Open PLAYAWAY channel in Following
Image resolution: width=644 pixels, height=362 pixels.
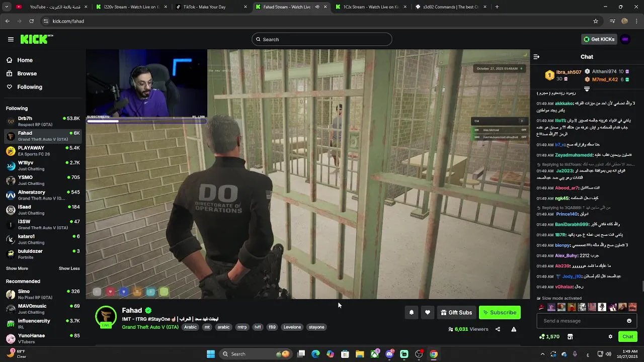click(x=43, y=151)
